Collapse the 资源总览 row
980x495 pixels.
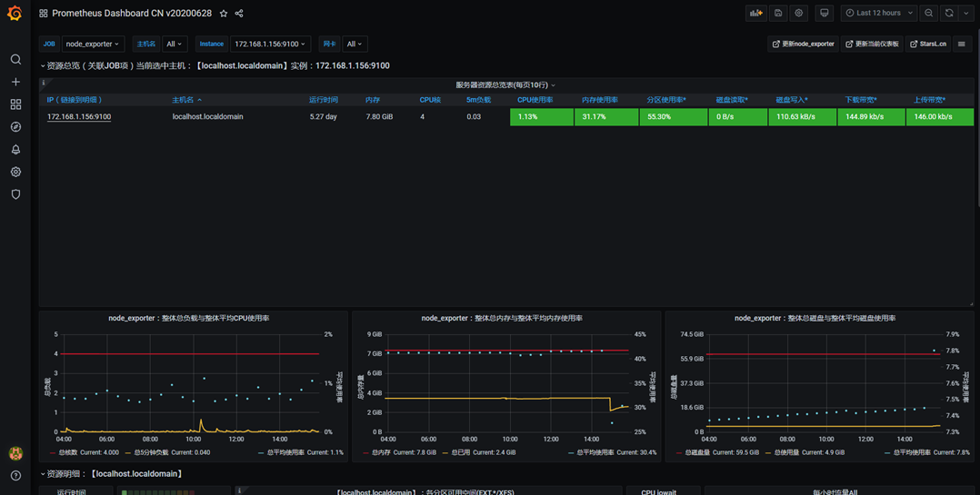(215, 65)
